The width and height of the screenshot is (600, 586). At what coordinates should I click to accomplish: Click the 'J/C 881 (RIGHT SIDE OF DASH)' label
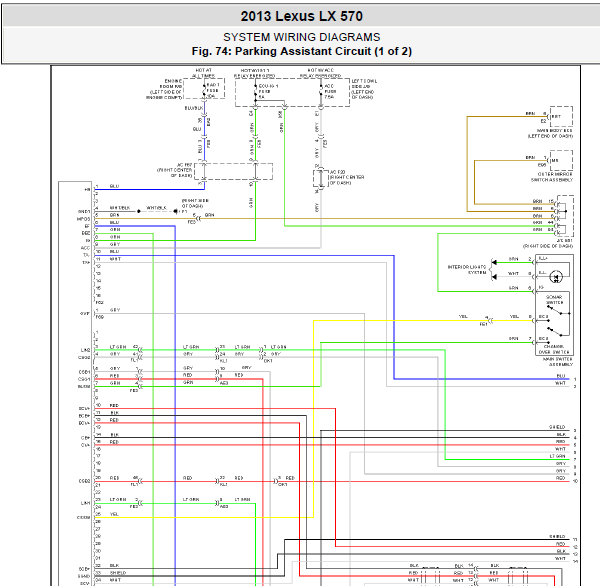point(548,243)
